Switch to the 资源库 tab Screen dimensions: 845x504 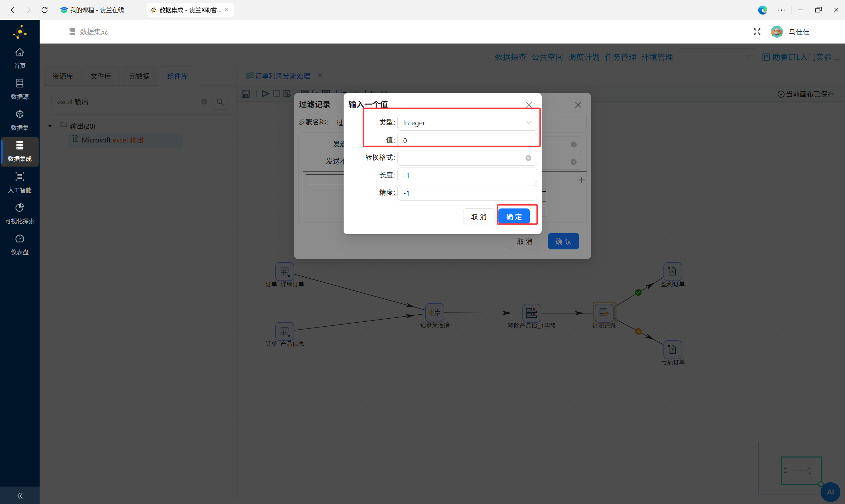(63, 76)
